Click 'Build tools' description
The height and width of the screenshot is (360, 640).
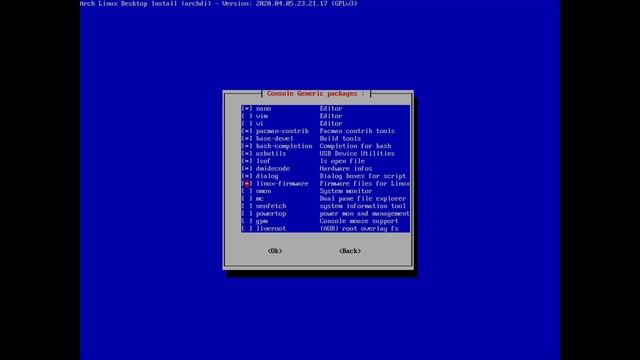click(x=340, y=139)
